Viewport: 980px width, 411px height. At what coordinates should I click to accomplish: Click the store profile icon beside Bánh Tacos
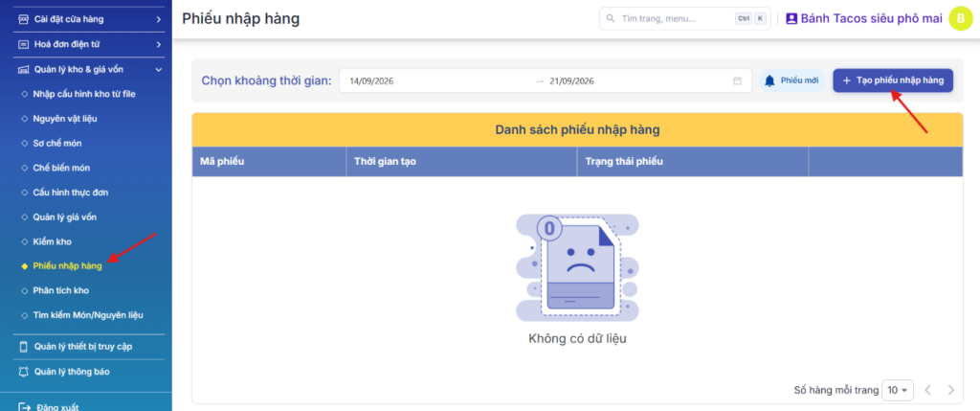(791, 19)
